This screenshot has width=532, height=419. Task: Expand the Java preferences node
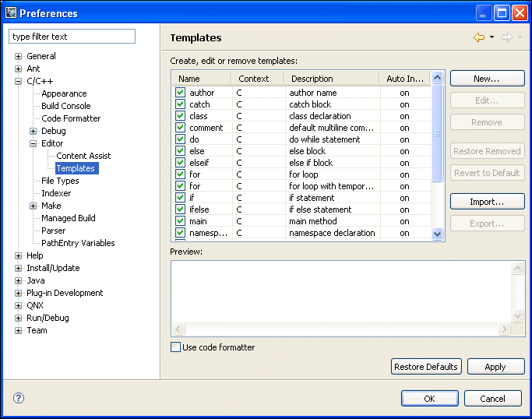[19, 280]
